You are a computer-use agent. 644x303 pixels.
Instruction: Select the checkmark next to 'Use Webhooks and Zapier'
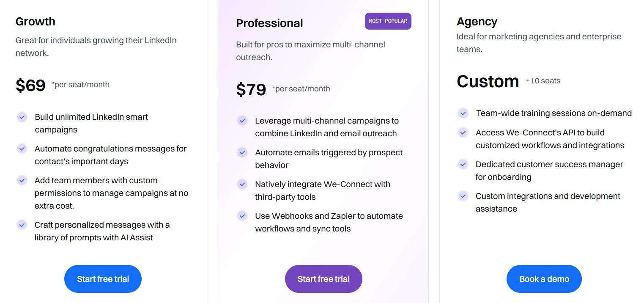click(x=242, y=216)
